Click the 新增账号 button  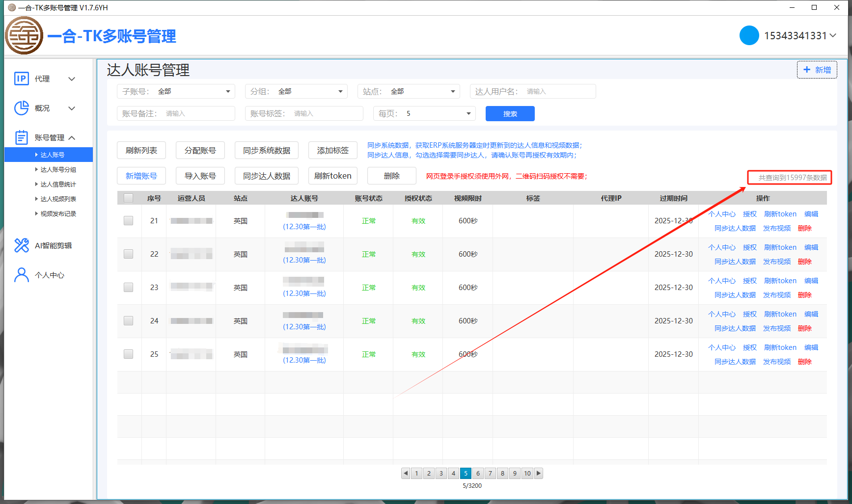pos(141,176)
